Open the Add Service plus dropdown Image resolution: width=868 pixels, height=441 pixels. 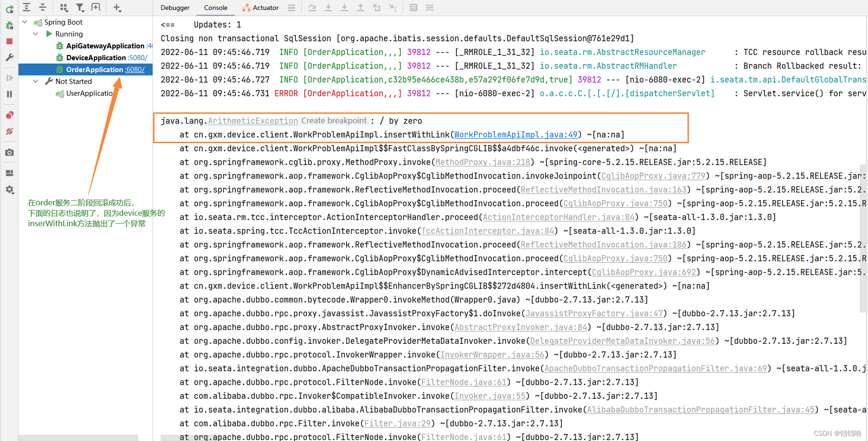(x=117, y=7)
